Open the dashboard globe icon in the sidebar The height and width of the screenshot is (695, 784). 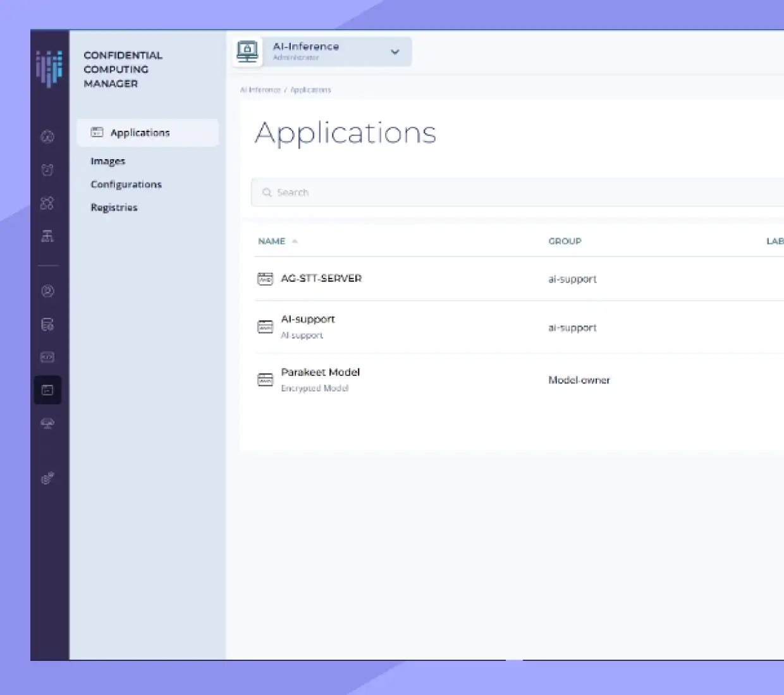49,136
